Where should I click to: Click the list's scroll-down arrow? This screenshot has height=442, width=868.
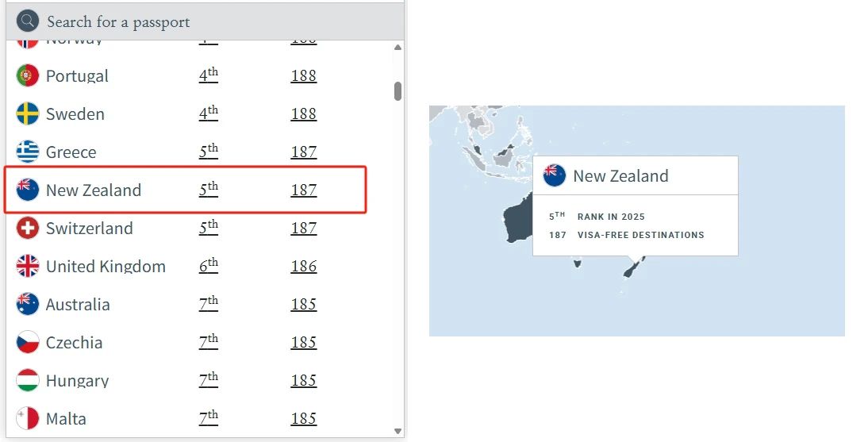(x=398, y=431)
